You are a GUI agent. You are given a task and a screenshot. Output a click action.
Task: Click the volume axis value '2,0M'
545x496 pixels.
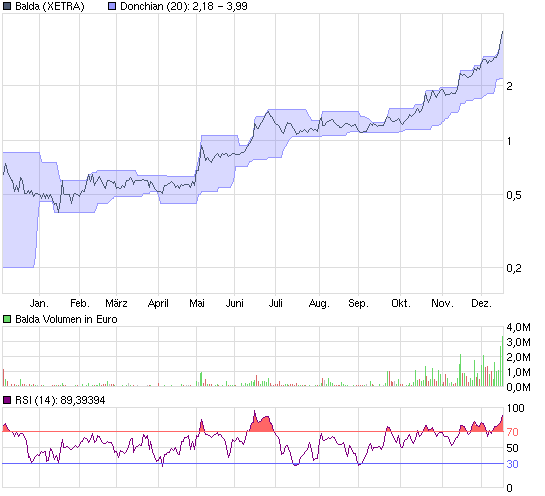point(518,357)
